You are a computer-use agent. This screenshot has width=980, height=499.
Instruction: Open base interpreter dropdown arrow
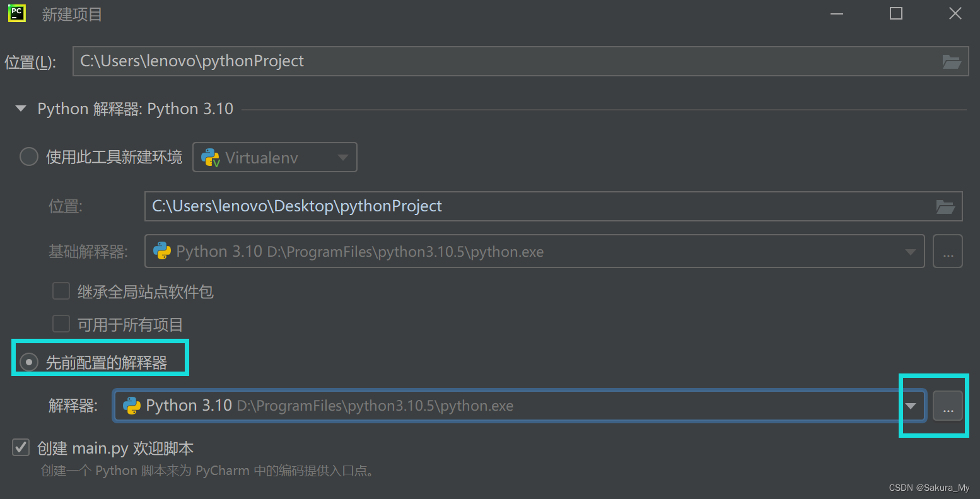click(911, 252)
